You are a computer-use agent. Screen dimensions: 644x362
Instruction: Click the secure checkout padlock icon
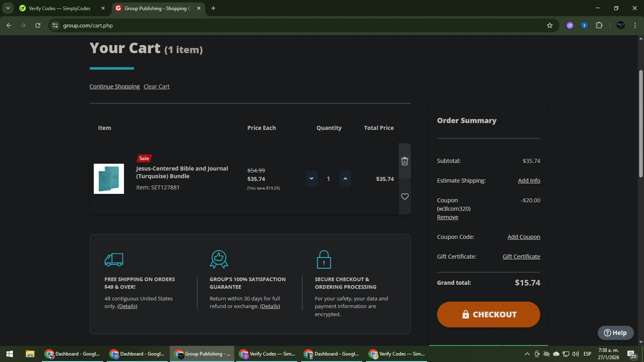[x=324, y=259]
